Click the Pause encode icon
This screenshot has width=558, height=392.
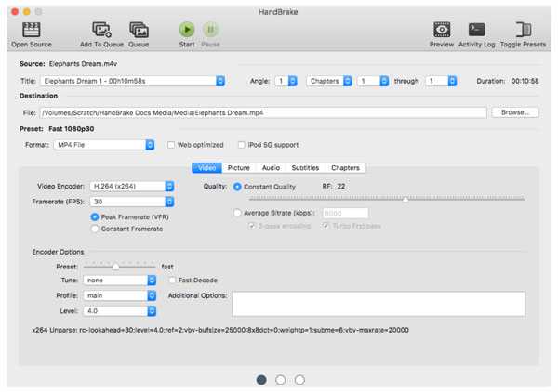tap(211, 30)
